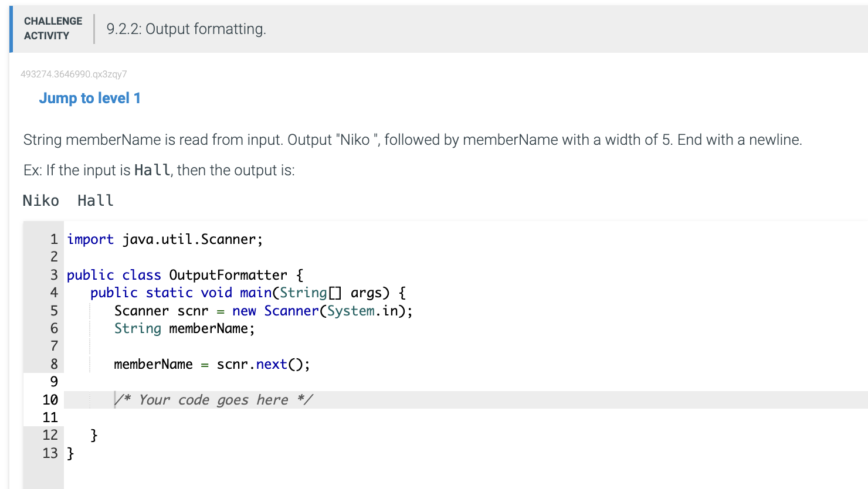Click the Jump to level 1 link

(x=89, y=98)
